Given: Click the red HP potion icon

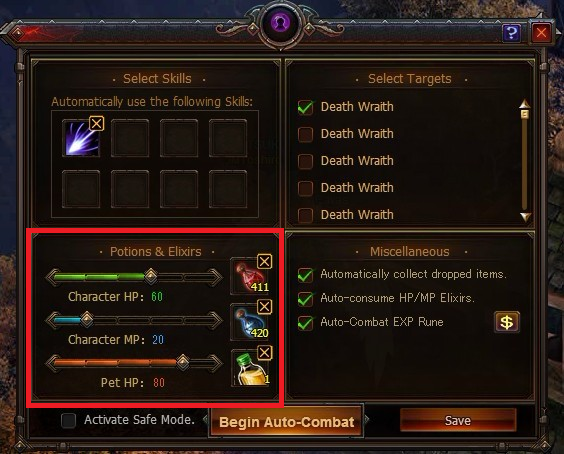Looking at the screenshot, I should (x=249, y=276).
